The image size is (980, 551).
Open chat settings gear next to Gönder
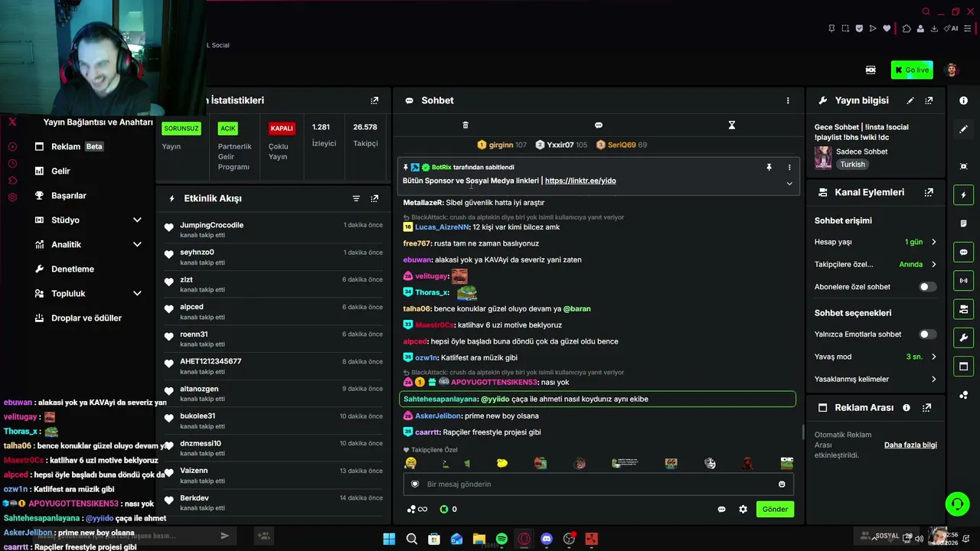pyautogui.click(x=743, y=509)
